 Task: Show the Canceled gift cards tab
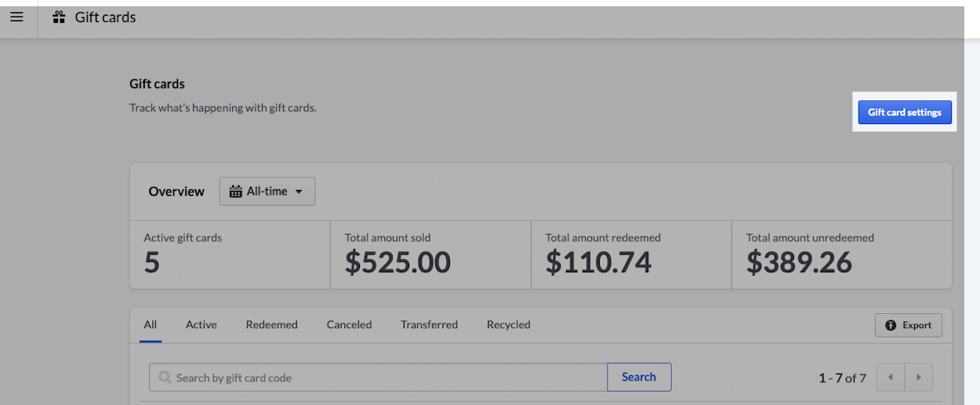349,325
